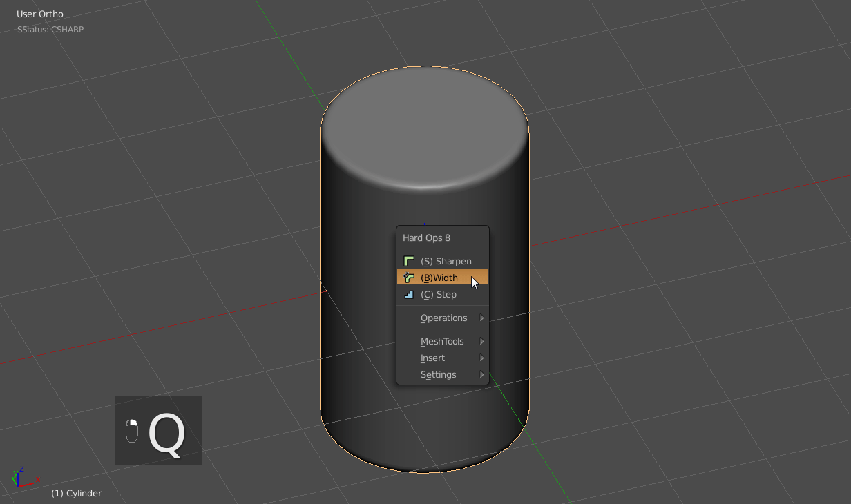The height and width of the screenshot is (504, 851).
Task: Expand the Operations submenu arrow
Action: pos(482,318)
